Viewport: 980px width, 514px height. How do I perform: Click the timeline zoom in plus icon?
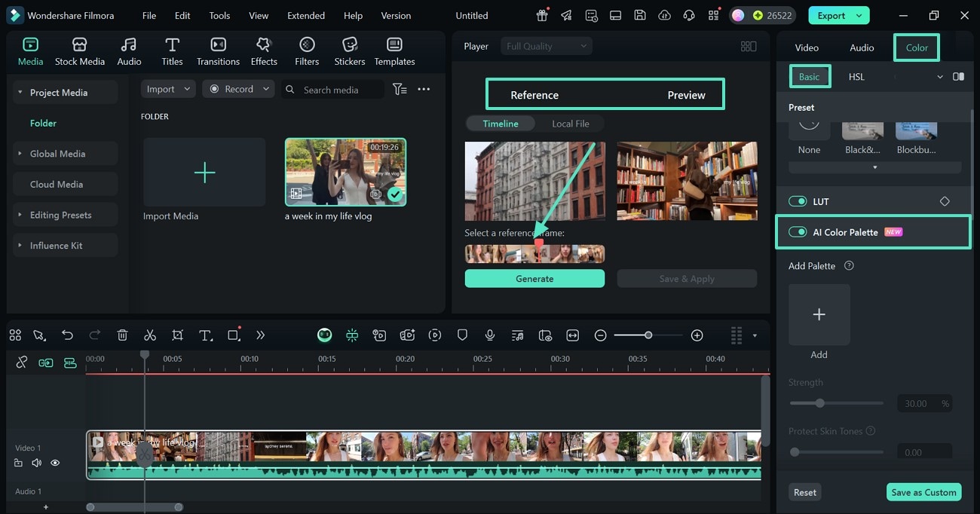pyautogui.click(x=697, y=335)
